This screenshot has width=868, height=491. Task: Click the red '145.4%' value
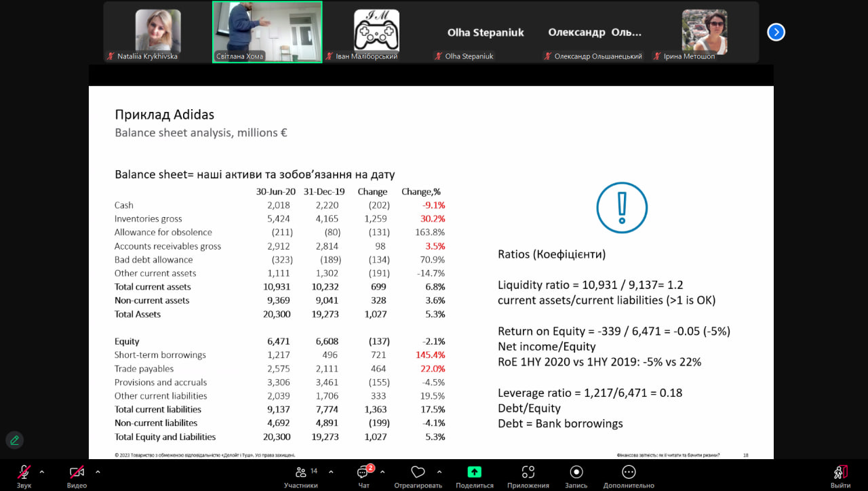pos(430,355)
